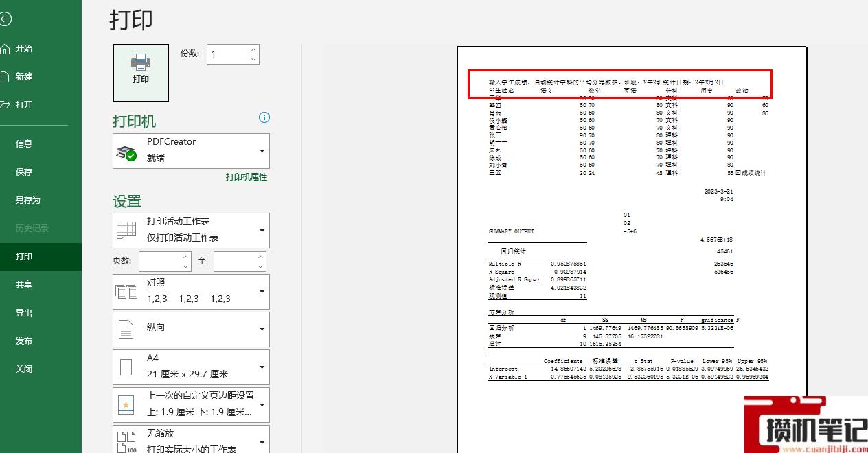Click the no-scaling pages icon
This screenshot has height=453, width=868.
pyautogui.click(x=126, y=441)
